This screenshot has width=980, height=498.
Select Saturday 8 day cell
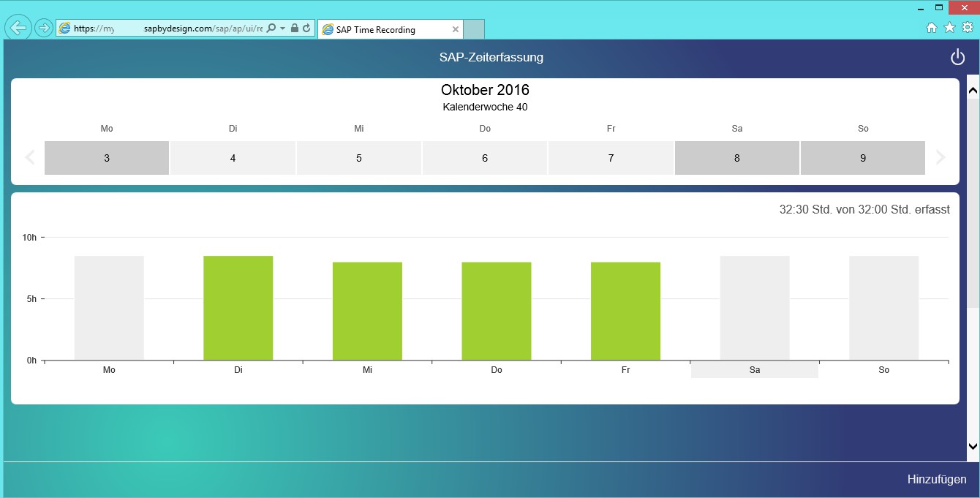[736, 158]
